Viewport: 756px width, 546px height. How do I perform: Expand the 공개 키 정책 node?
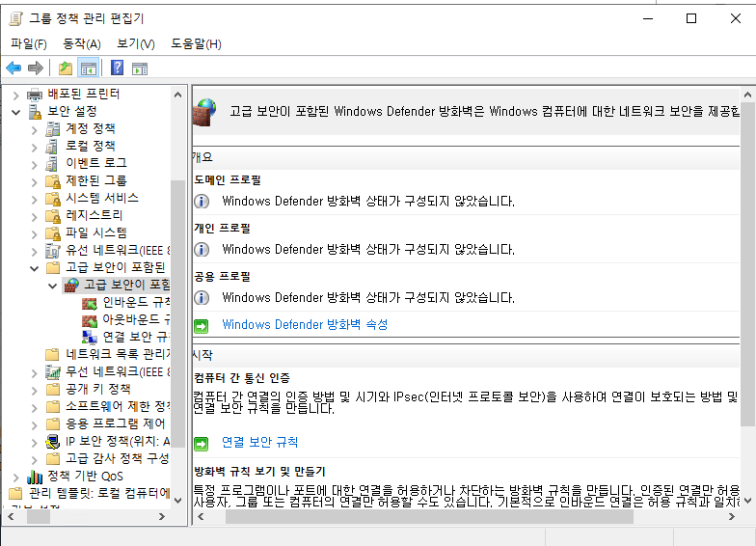(35, 390)
